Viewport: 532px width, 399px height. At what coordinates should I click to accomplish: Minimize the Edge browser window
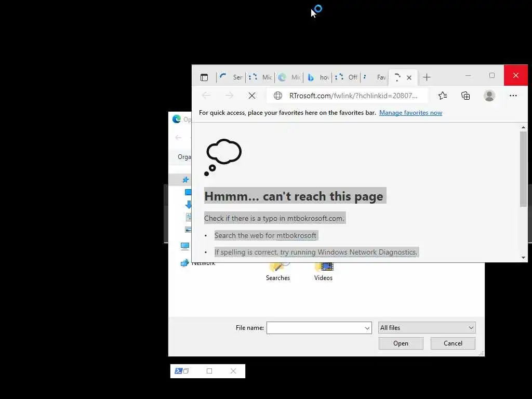coord(468,75)
